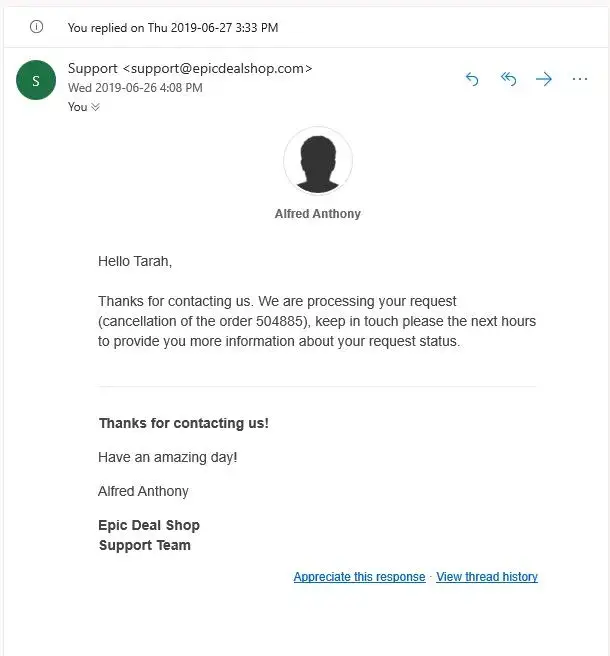Image resolution: width=610 pixels, height=656 pixels.
Task: Click the You replied on Thu notification text
Action: tap(173, 28)
